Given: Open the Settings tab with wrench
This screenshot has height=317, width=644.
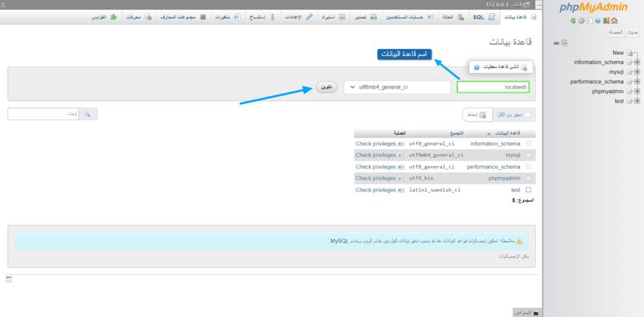Looking at the screenshot, I should click(298, 17).
